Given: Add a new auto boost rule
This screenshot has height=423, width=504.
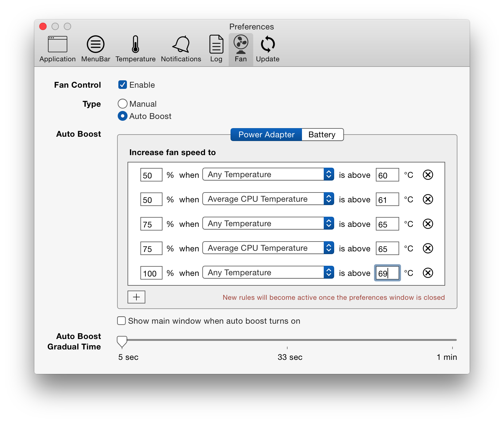Looking at the screenshot, I should tap(136, 297).
